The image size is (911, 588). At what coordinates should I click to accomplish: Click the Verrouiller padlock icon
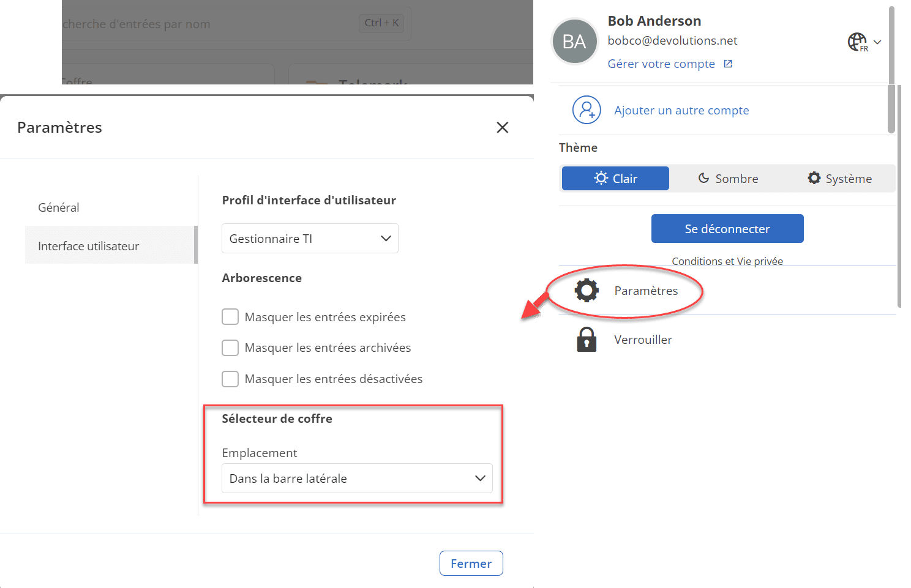point(587,340)
